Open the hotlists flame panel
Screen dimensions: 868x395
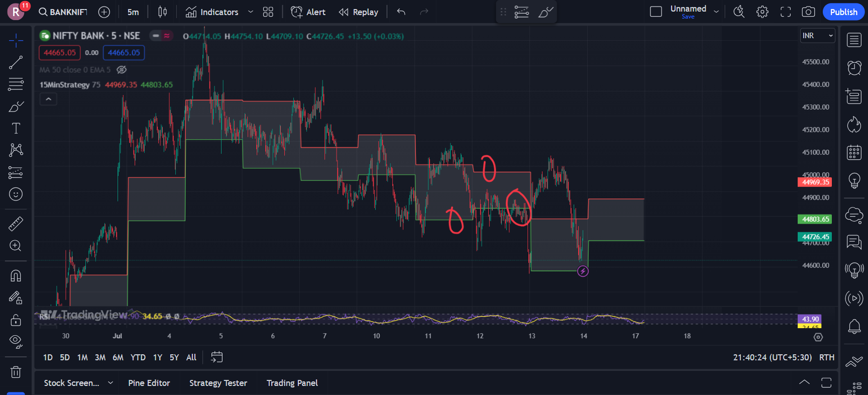tap(854, 124)
